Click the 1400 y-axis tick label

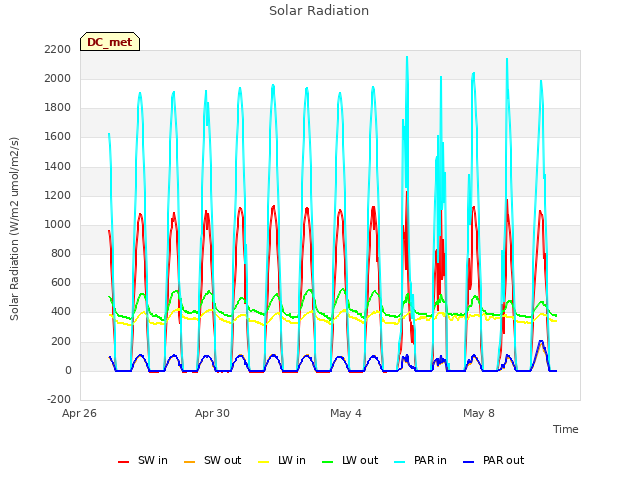point(58,166)
